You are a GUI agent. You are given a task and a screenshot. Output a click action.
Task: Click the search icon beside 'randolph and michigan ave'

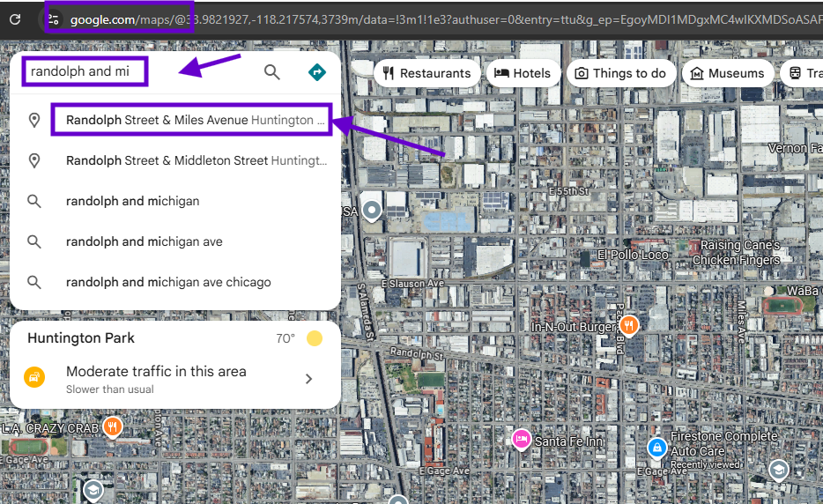(34, 241)
